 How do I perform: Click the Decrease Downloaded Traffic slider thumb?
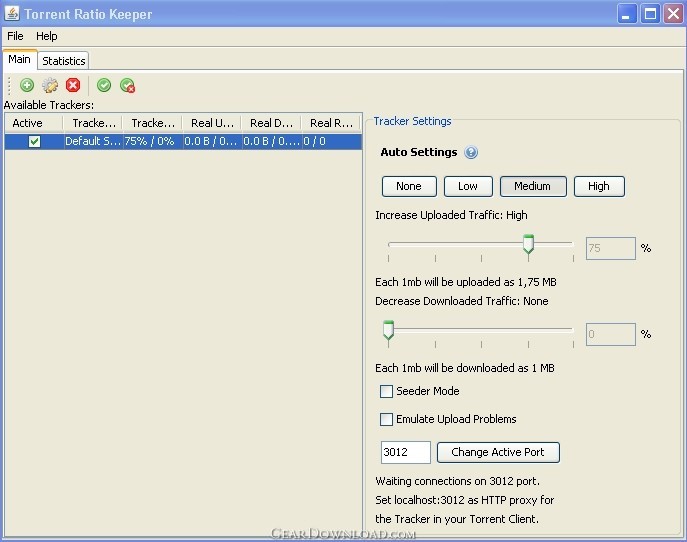[x=388, y=330]
